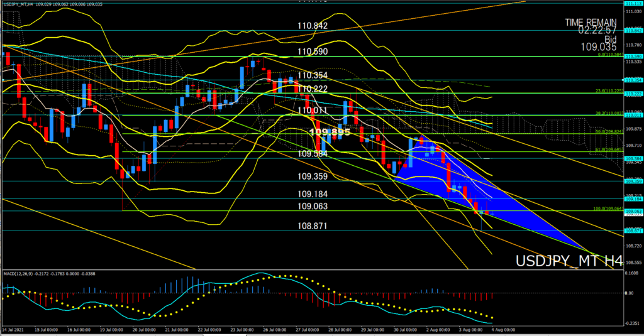This screenshot has height=336, width=644.
Task: Click the in-chart 109.584 level label
Action: tap(313, 154)
